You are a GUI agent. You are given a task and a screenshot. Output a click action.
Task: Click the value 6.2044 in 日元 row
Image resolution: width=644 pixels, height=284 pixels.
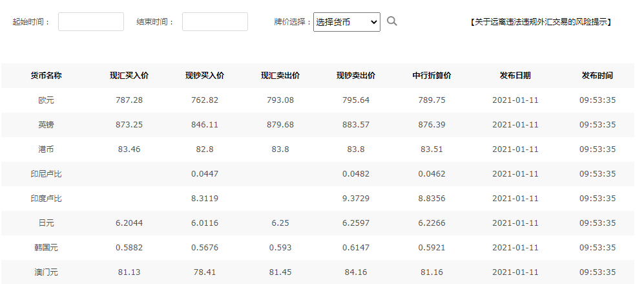click(129, 223)
